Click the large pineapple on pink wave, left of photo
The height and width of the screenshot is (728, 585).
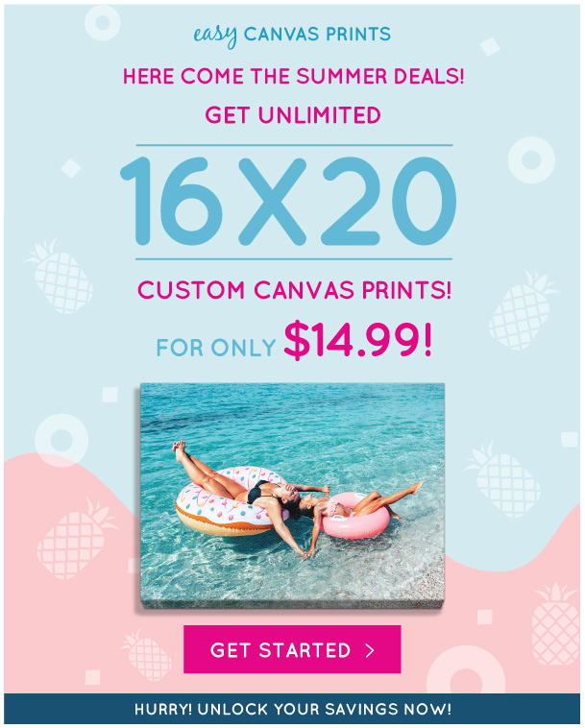click(76, 539)
